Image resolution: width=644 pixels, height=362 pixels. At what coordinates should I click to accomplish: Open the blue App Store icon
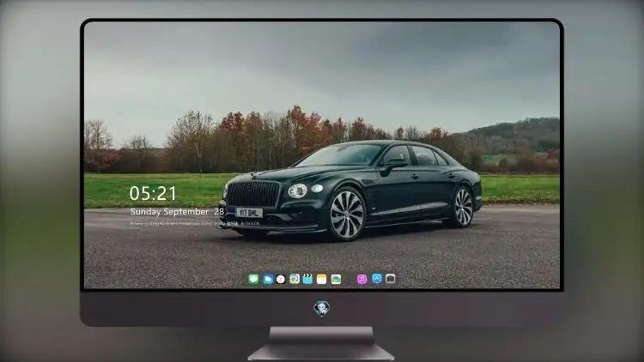[377, 279]
